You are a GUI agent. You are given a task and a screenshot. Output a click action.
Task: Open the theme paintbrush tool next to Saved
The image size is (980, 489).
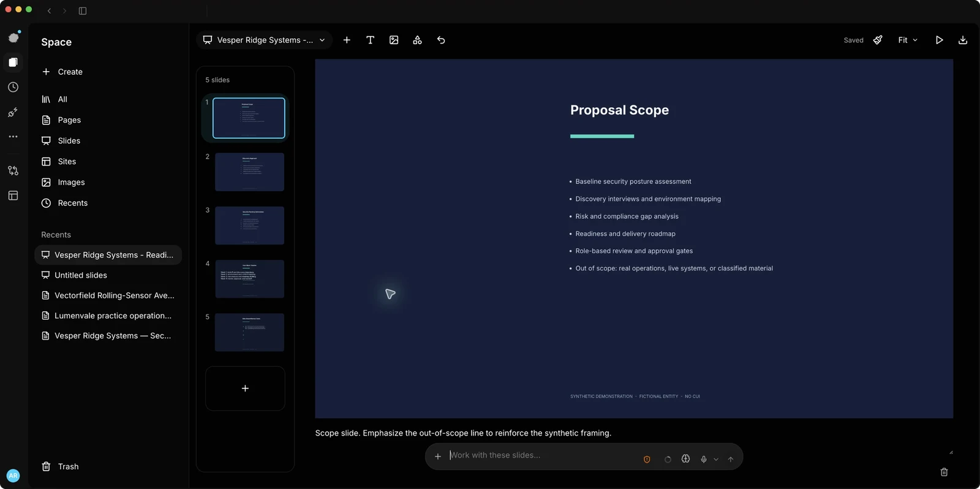(878, 40)
